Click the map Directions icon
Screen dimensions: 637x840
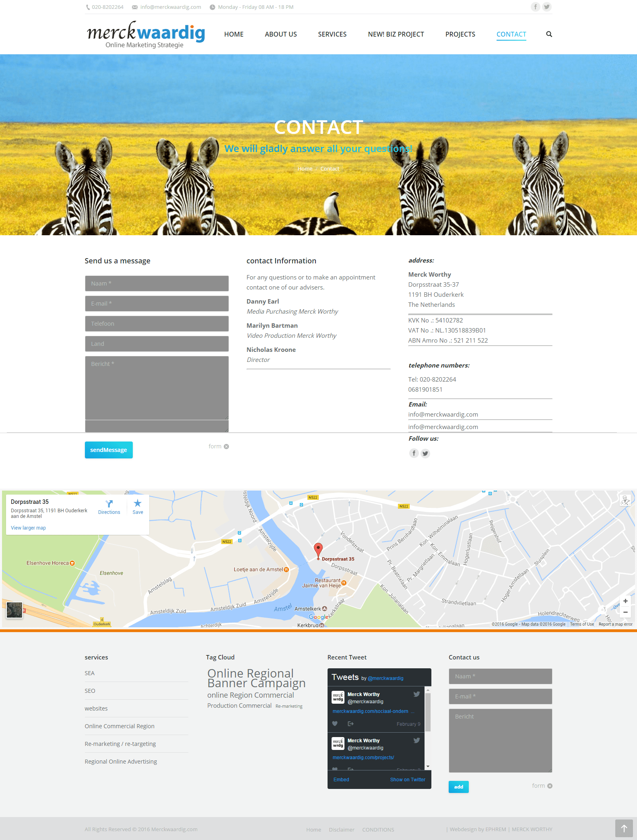pos(109,504)
